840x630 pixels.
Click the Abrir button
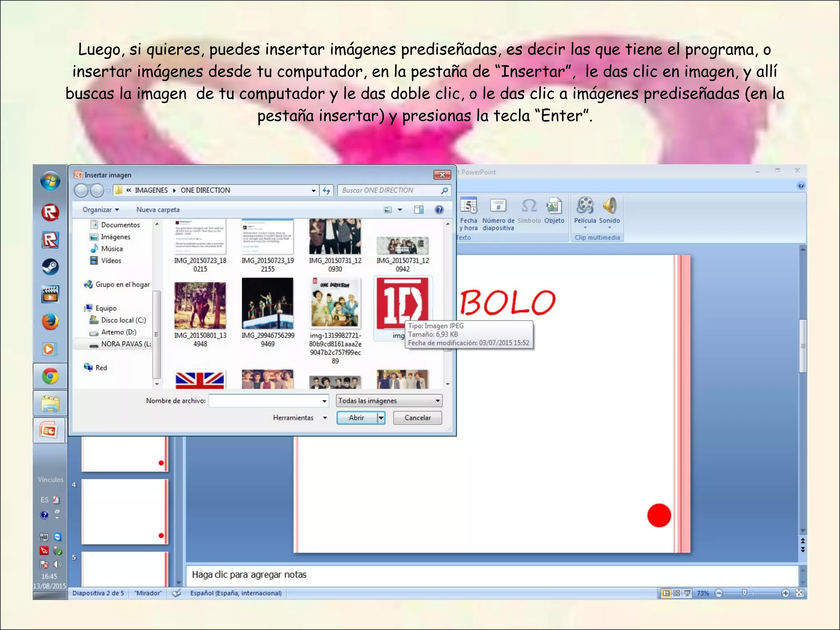tap(356, 418)
